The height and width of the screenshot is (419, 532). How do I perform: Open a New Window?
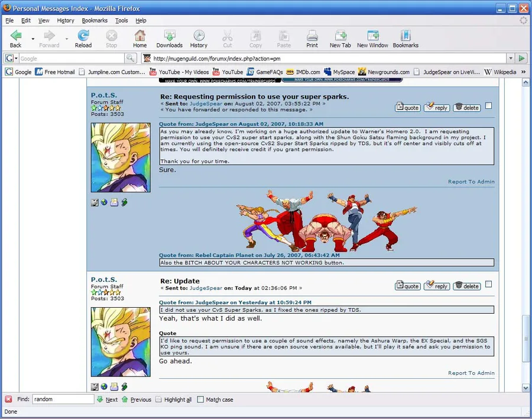click(372, 38)
